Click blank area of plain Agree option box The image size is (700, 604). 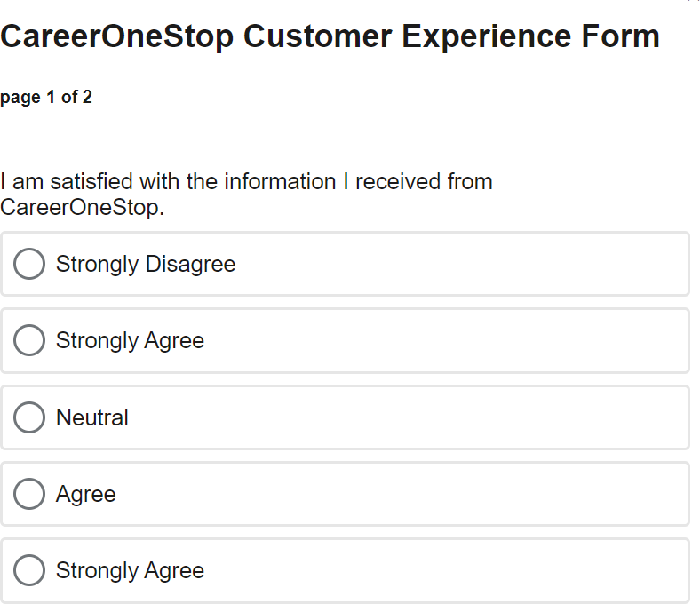pyautogui.click(x=400, y=494)
